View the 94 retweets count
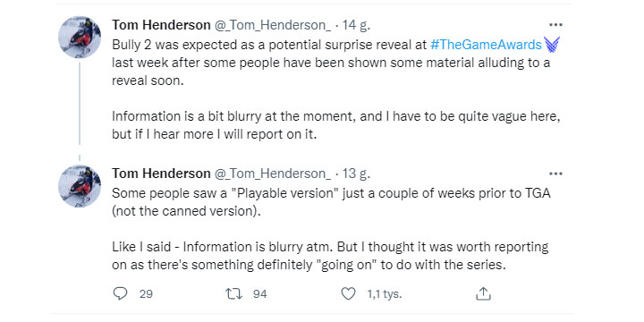644x322 pixels. [x=260, y=294]
